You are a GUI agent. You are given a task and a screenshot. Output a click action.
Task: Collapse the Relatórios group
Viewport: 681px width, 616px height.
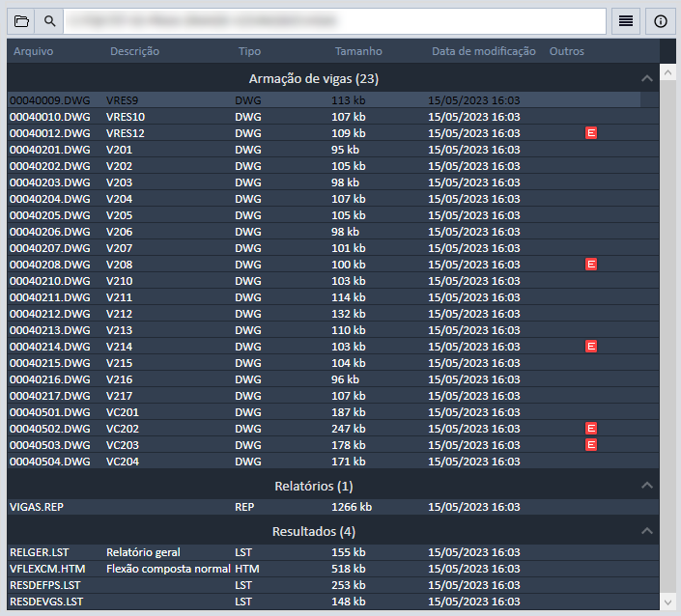click(x=646, y=486)
